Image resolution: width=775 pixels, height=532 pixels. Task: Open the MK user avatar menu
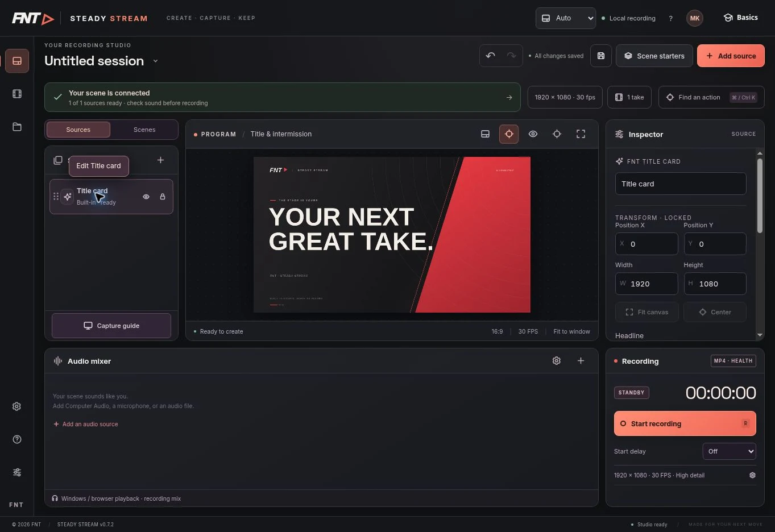pos(695,18)
